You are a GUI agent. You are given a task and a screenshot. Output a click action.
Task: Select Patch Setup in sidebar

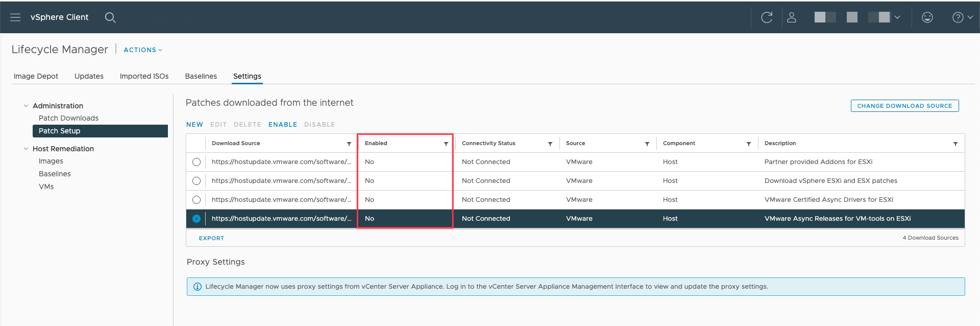point(100,131)
